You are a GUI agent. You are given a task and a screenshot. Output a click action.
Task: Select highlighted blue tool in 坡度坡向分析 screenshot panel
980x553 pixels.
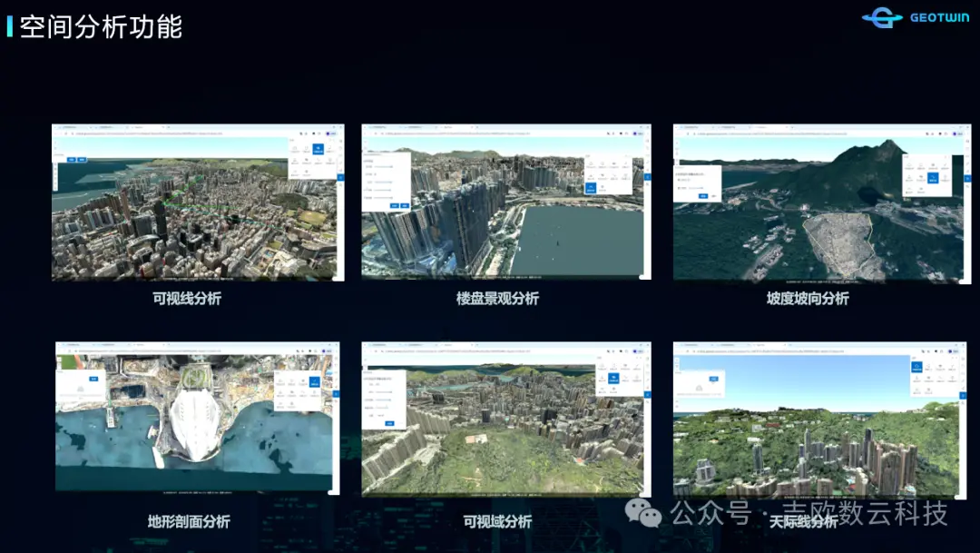[x=933, y=178]
